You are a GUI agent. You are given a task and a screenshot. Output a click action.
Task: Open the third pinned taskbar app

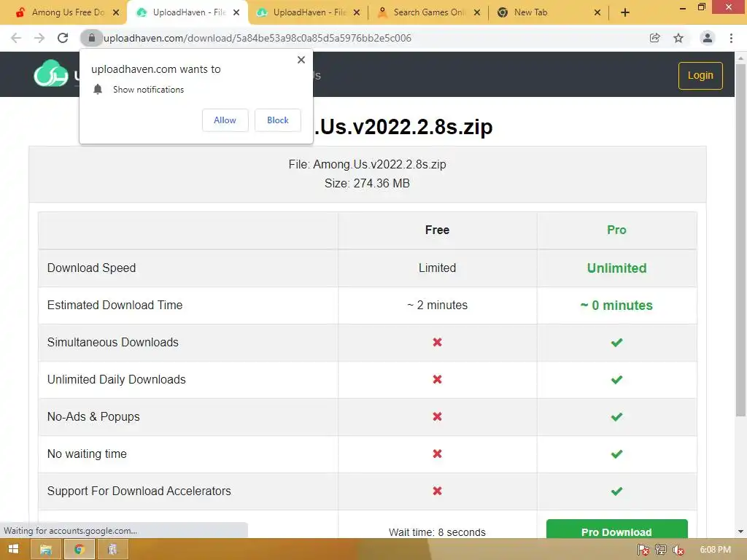click(112, 550)
